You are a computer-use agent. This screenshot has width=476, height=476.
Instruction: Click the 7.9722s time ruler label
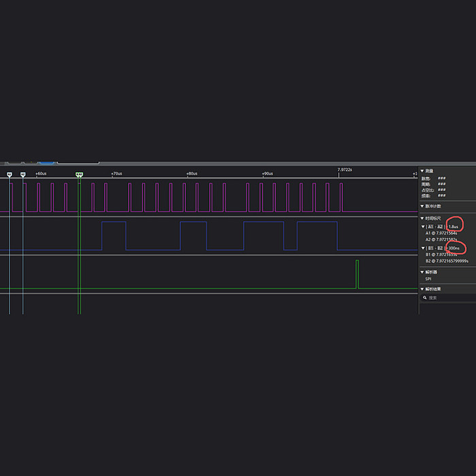345,170
